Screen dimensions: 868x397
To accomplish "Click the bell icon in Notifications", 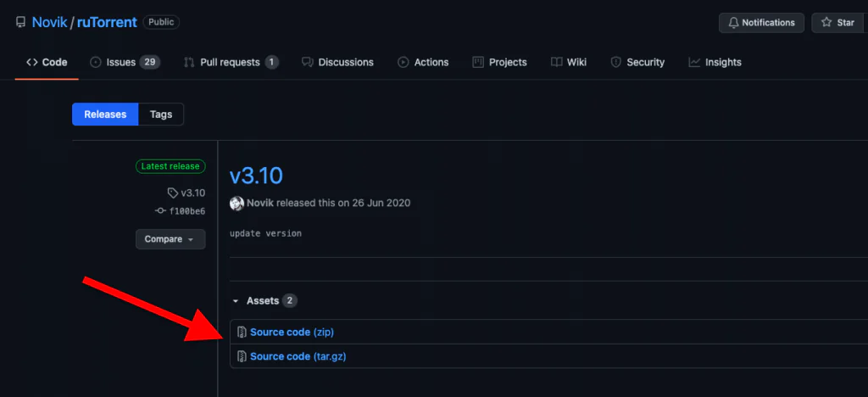I will 733,23.
